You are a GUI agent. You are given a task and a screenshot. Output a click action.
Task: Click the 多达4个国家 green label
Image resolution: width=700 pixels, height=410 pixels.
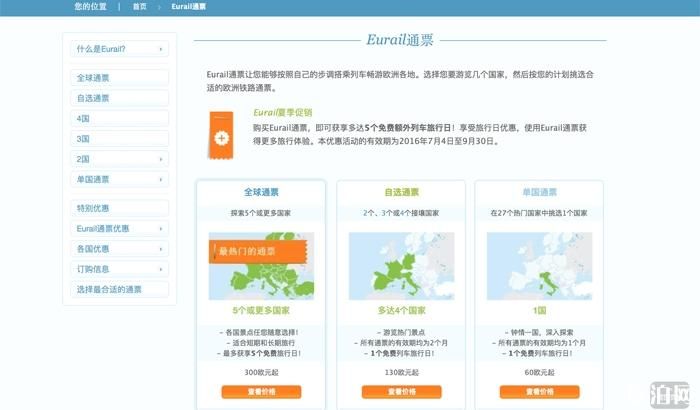(x=402, y=310)
